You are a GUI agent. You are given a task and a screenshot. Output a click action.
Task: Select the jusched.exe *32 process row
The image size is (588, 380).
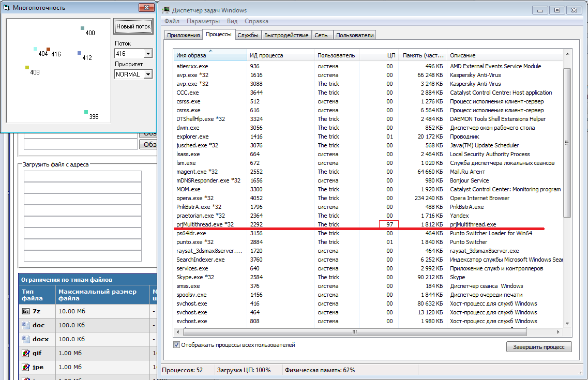coord(368,145)
